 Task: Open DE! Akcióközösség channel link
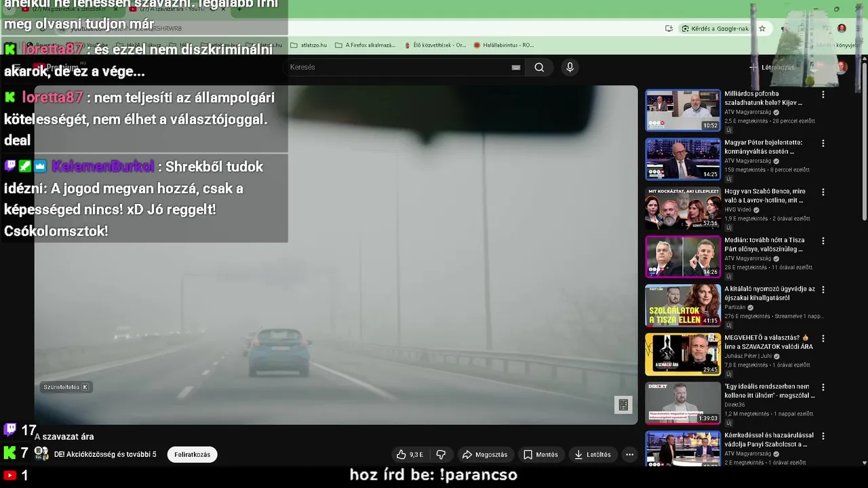(x=105, y=454)
